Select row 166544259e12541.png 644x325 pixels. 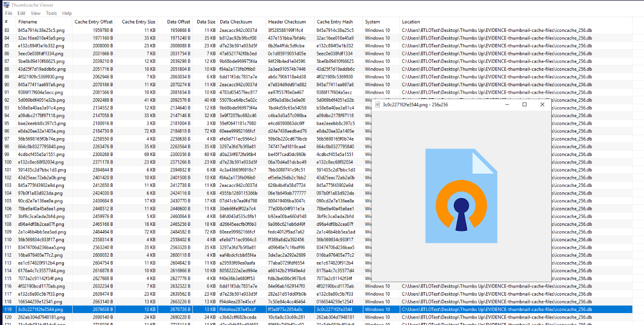[x=317, y=302]
